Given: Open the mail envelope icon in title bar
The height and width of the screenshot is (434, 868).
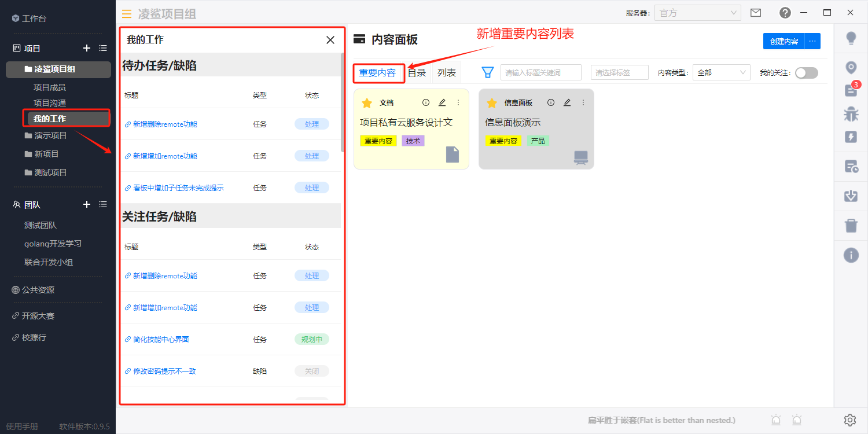Looking at the screenshot, I should pos(755,13).
